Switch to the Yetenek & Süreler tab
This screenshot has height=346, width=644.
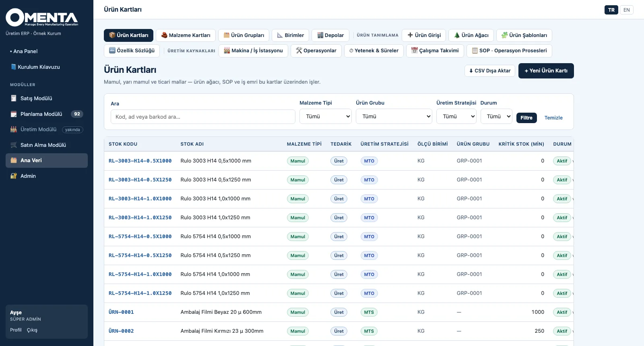pos(374,50)
